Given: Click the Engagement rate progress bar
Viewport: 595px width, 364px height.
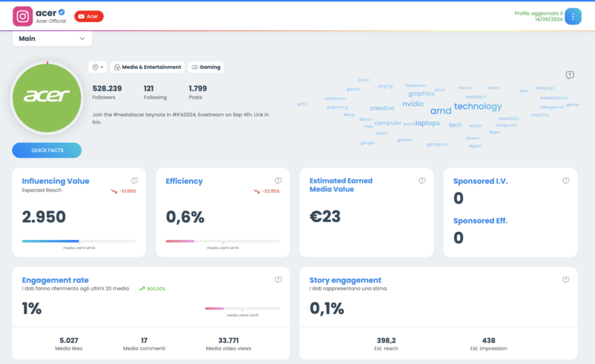Looking at the screenshot, I should coord(242,308).
